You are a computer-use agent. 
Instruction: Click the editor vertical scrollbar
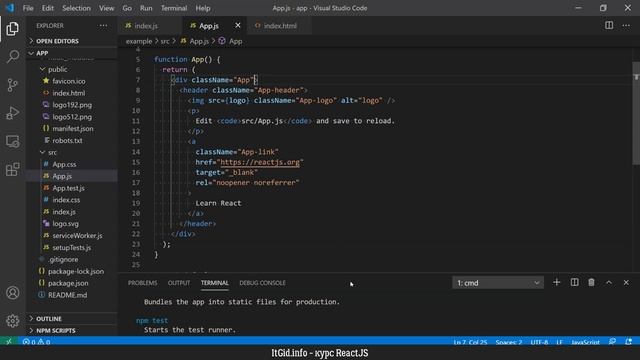[x=636, y=113]
